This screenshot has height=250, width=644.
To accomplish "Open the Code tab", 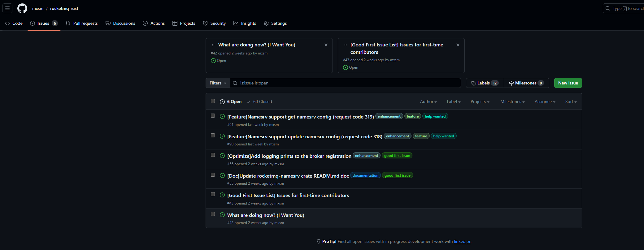I will (x=14, y=23).
